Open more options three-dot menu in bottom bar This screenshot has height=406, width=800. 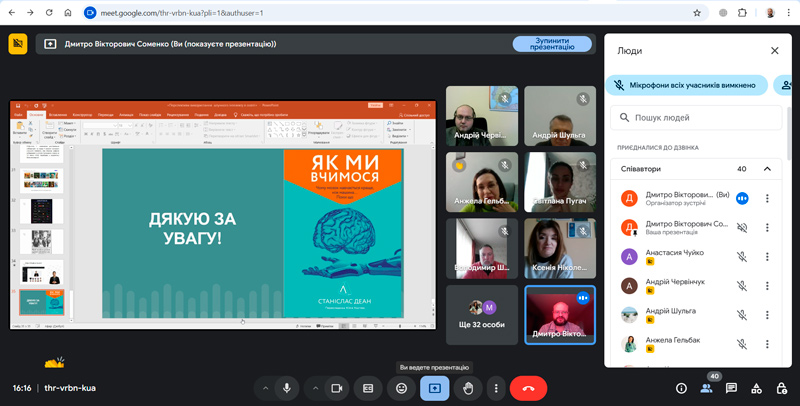[495, 388]
